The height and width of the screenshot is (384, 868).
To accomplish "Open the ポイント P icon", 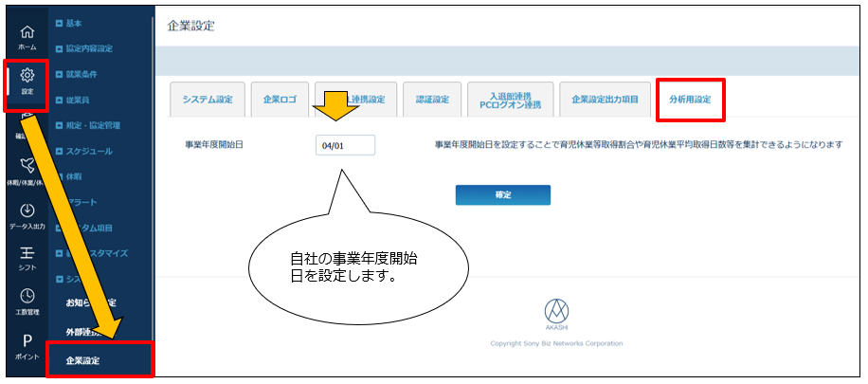I will [27, 347].
